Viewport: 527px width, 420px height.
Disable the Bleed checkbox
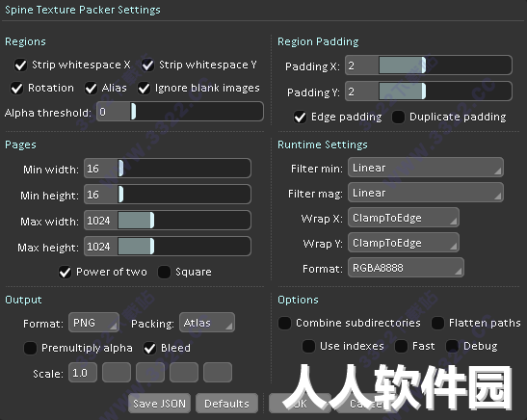click(149, 348)
